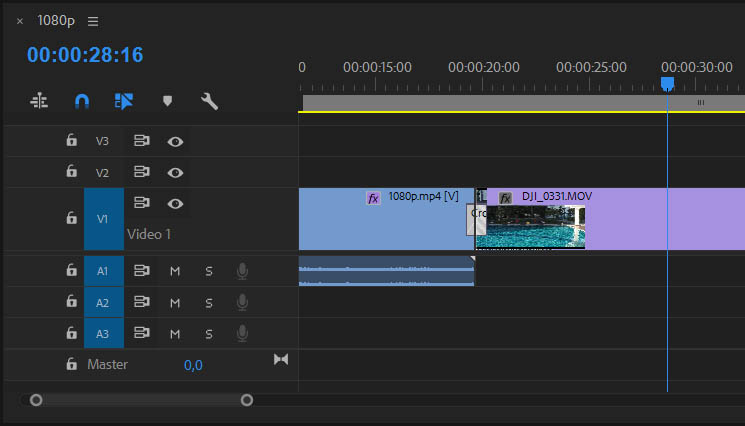745x426 pixels.
Task: Hide track V2 output eye
Action: point(175,173)
